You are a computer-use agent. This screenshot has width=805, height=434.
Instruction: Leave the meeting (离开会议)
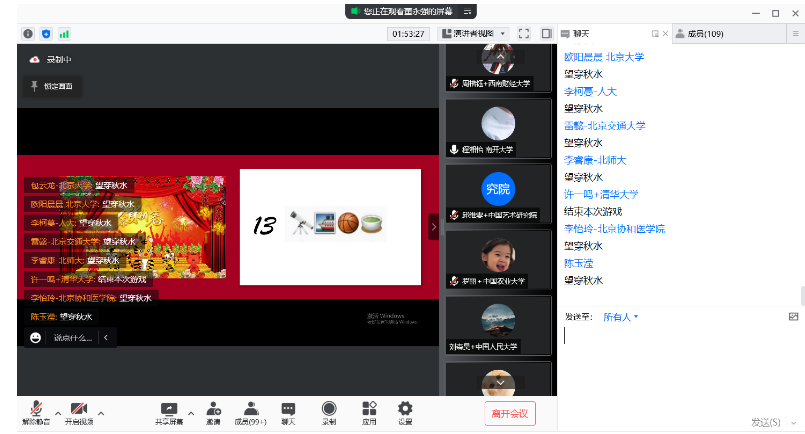click(510, 413)
